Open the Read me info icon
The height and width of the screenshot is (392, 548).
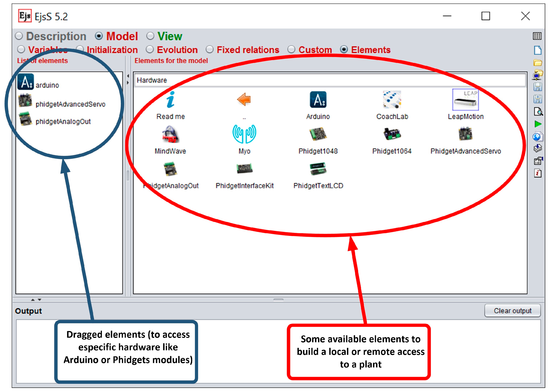point(170,100)
